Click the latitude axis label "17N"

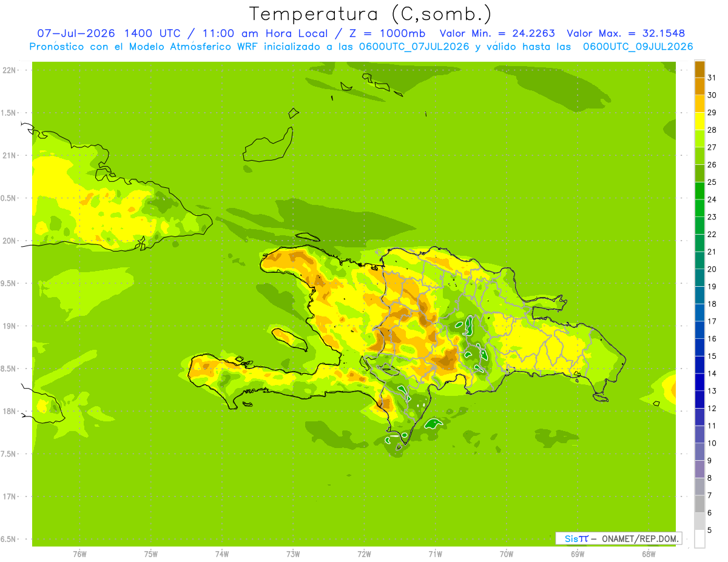point(9,497)
